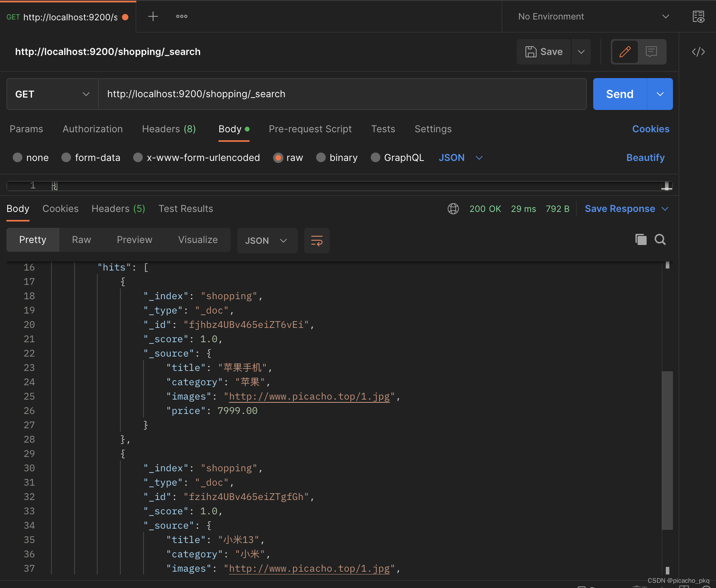Copy the response body to clipboard

641,239
